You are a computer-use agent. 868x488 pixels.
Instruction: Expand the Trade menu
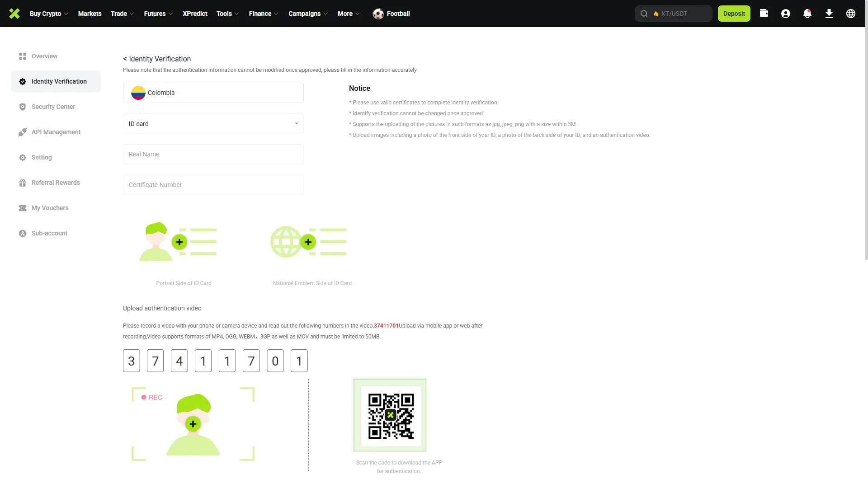(122, 14)
